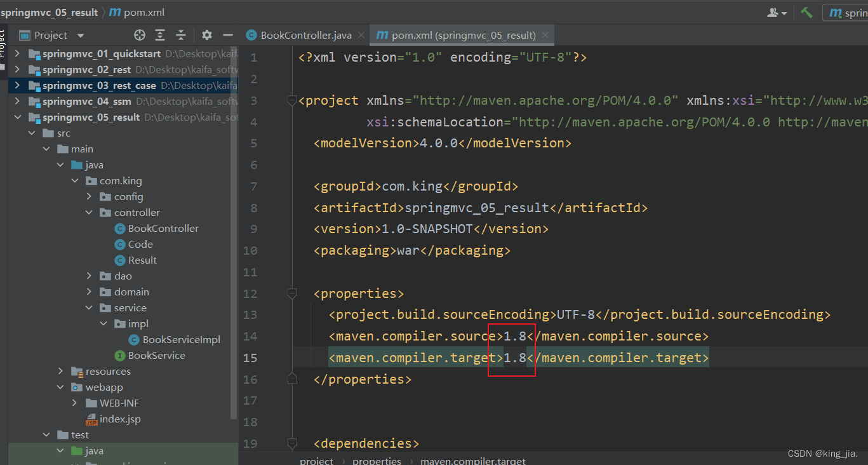This screenshot has width=868, height=465.
Task: Click line number 15 in gutter
Action: click(x=251, y=358)
